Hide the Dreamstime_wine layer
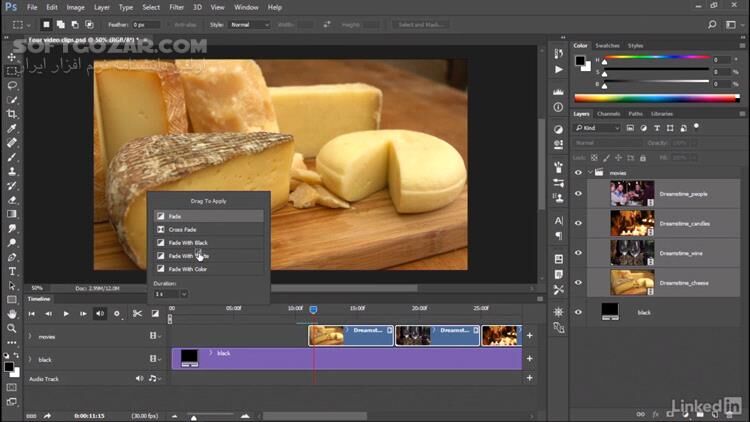 (578, 253)
